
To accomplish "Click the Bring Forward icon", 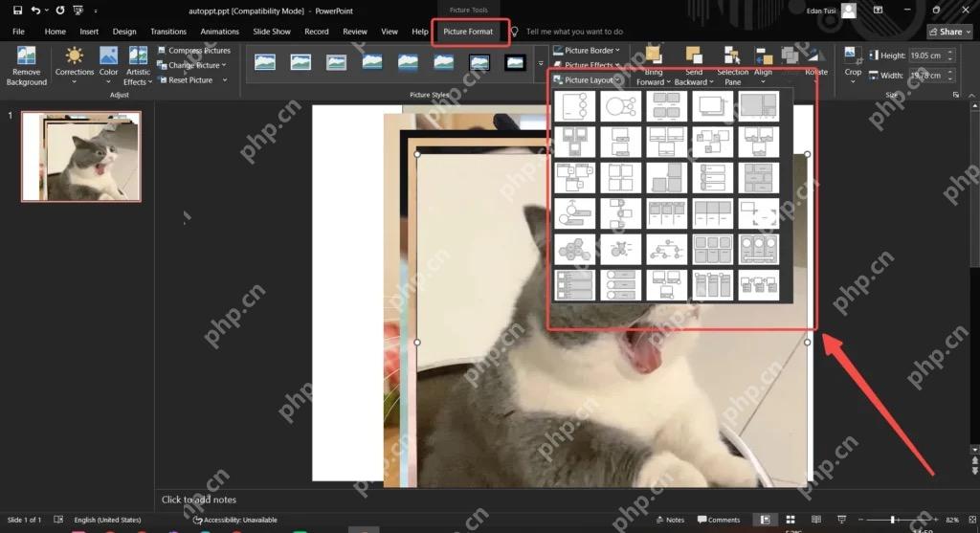I will point(653,56).
